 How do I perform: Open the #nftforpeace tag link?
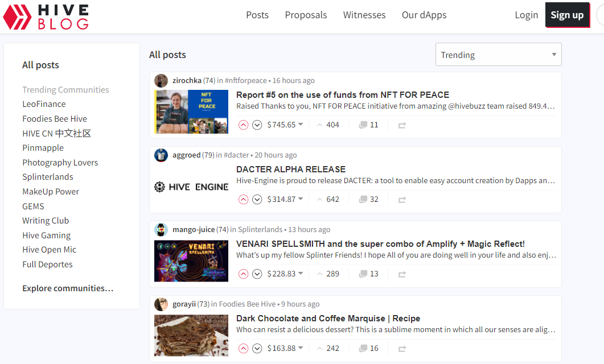pos(246,80)
